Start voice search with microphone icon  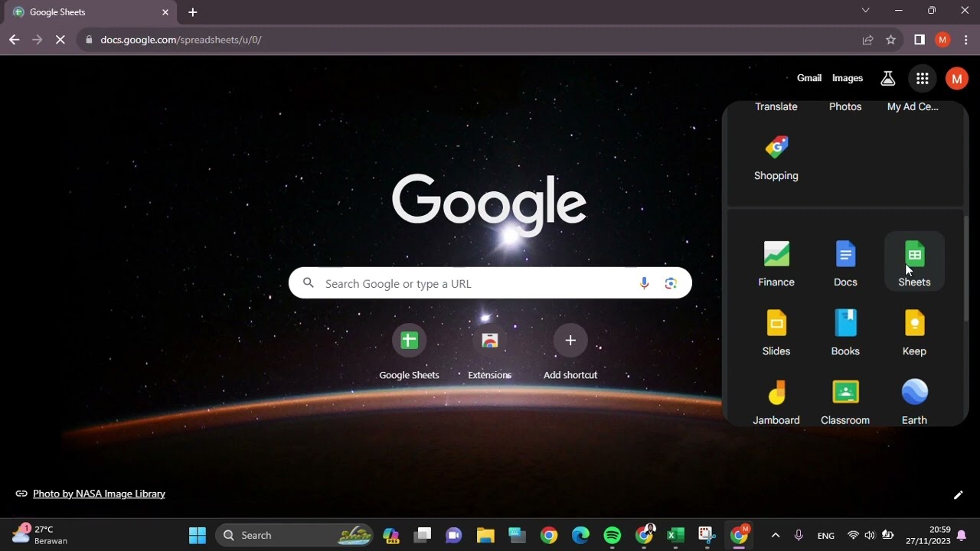[644, 283]
